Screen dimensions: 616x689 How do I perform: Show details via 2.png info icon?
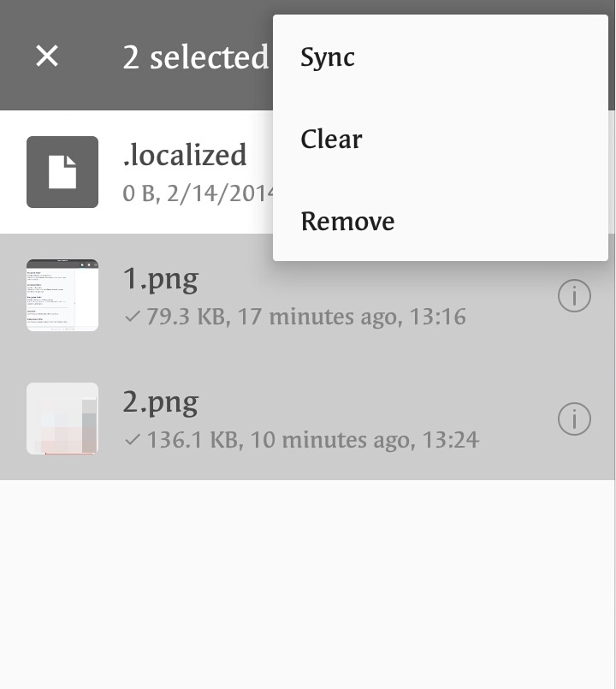tap(574, 419)
